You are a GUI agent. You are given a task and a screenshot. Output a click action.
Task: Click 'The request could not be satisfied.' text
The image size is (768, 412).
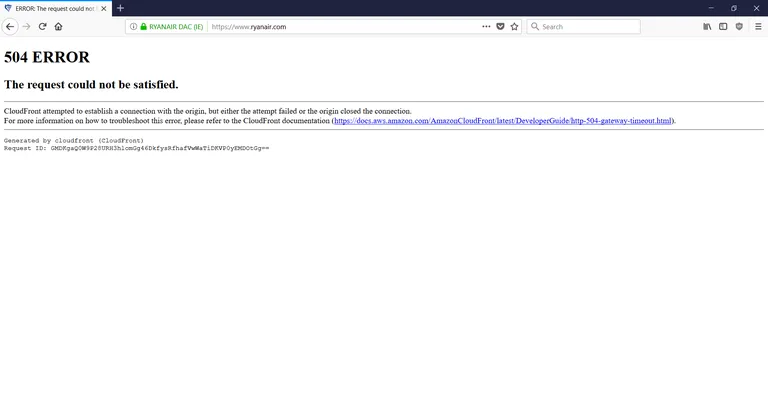[x=91, y=85]
